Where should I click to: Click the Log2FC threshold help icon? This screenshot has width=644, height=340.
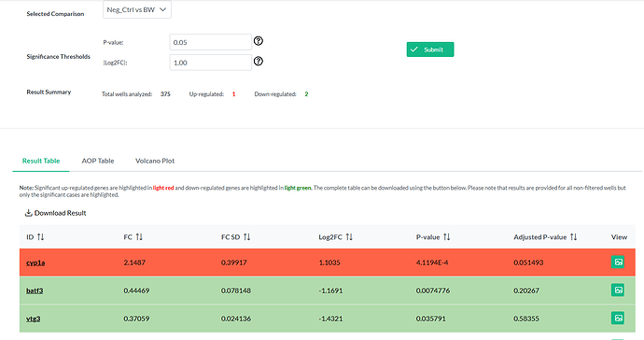coord(258,62)
